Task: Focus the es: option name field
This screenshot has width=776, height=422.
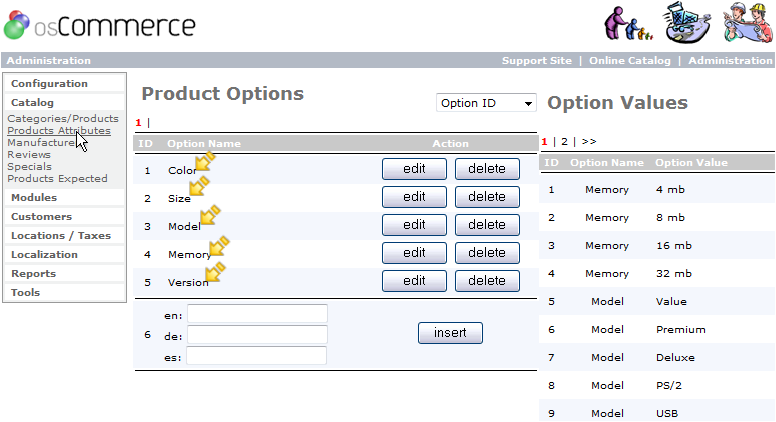Action: coord(257,356)
